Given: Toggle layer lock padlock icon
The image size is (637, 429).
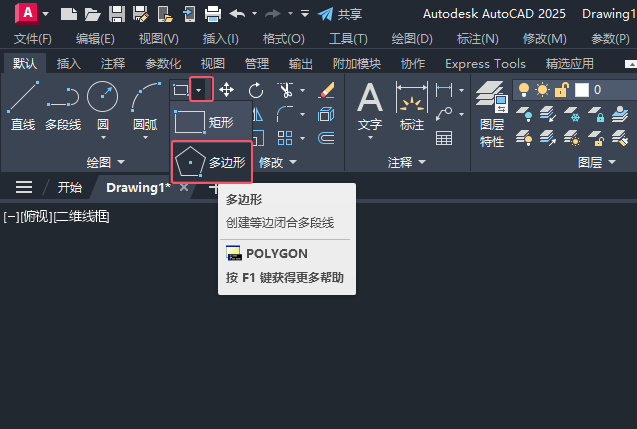Looking at the screenshot, I should coord(561,90).
